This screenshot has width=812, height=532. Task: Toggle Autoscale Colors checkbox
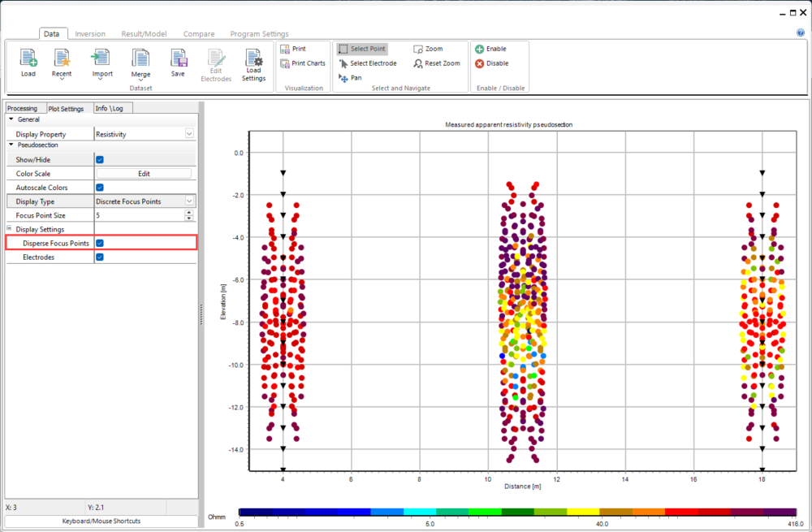[100, 188]
